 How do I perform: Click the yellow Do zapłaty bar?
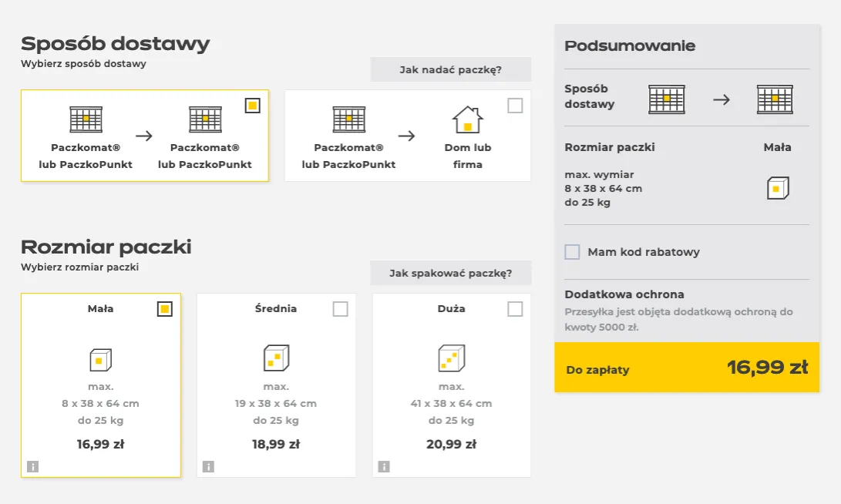tap(686, 368)
